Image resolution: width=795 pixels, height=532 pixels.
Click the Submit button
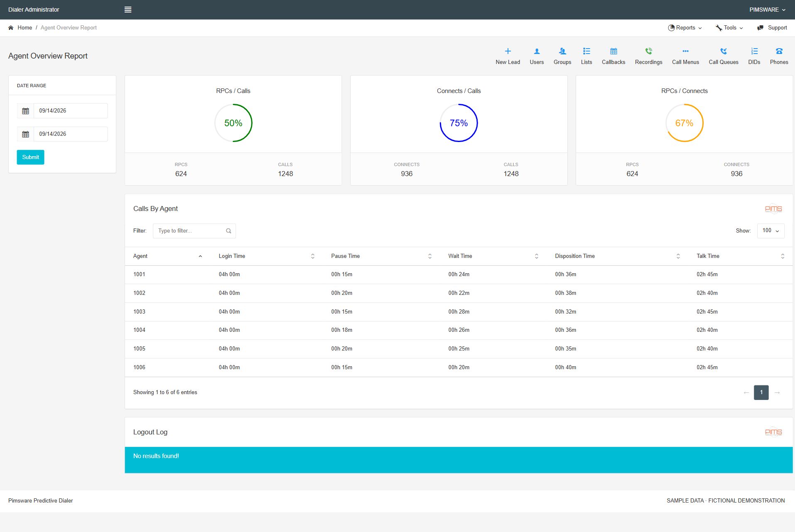[x=30, y=157]
